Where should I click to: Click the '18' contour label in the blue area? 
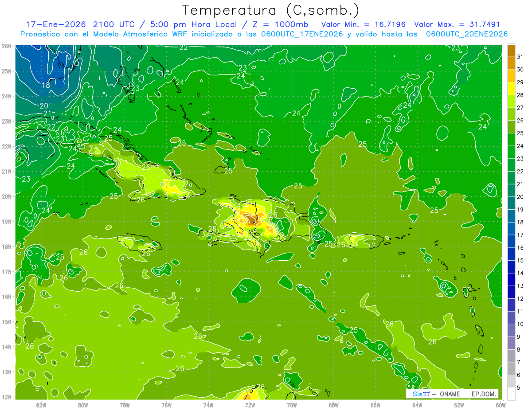(46, 85)
